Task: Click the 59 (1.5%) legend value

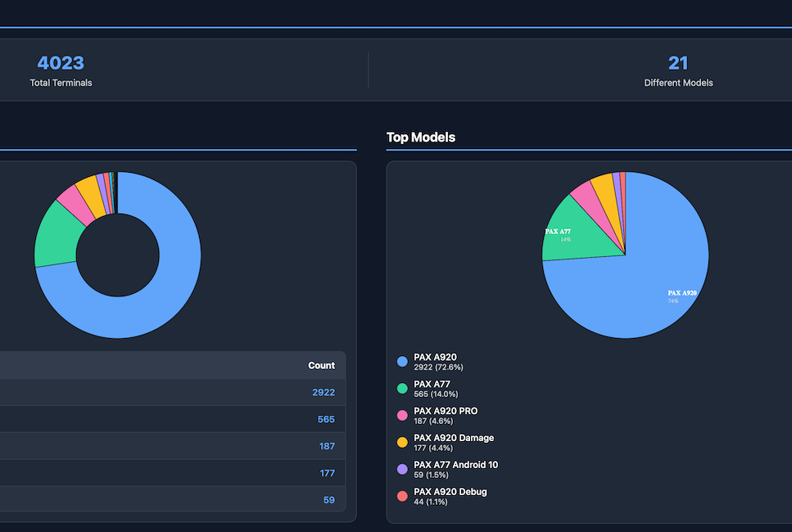Action: click(431, 475)
